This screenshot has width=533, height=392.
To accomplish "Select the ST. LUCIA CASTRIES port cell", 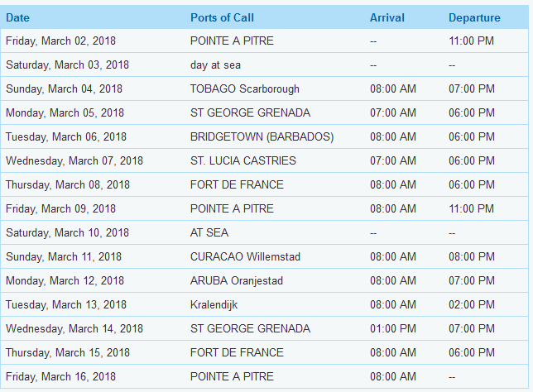I will coord(243,160).
